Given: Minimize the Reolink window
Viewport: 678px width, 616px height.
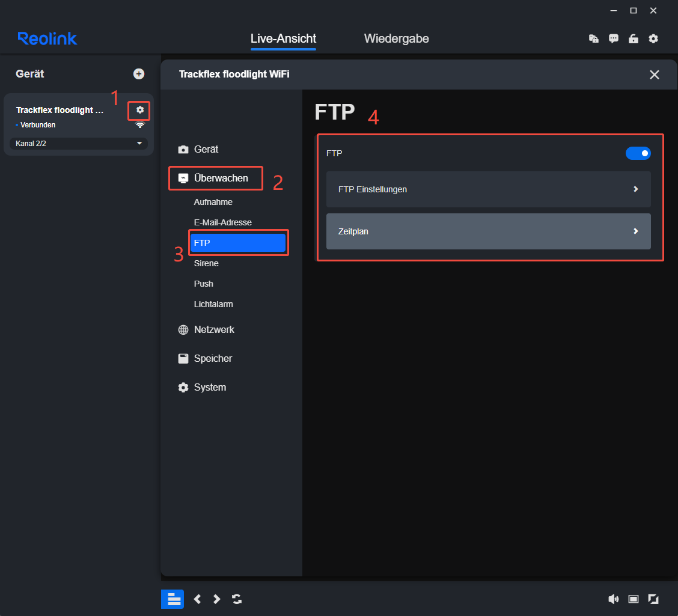Looking at the screenshot, I should (613, 10).
